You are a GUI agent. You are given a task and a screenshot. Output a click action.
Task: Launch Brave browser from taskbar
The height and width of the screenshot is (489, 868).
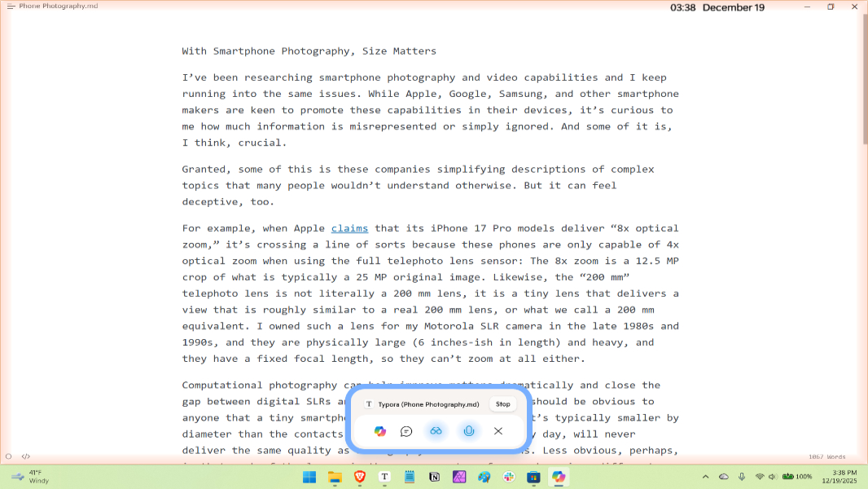tap(360, 477)
